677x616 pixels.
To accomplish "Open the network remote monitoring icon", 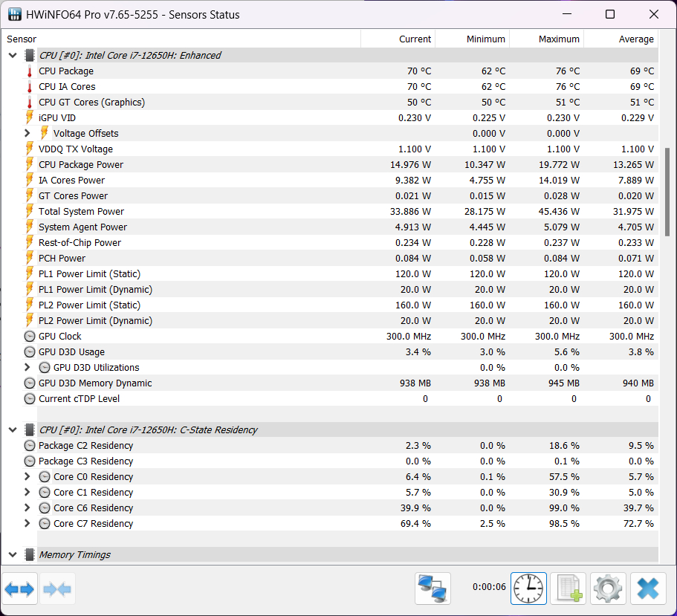I will tap(433, 589).
